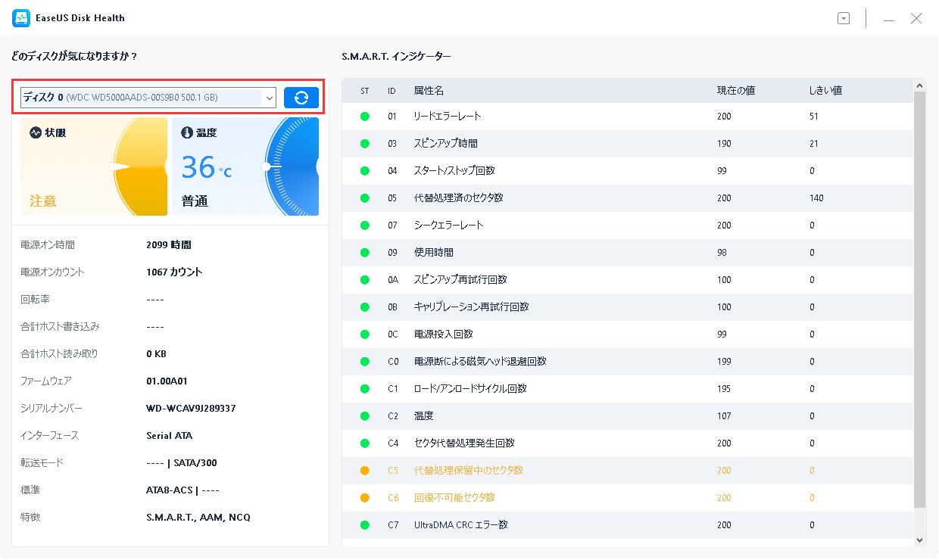Click the green status dot for 代替処理済のセクタ数
This screenshot has width=939, height=560.
coord(365,198)
